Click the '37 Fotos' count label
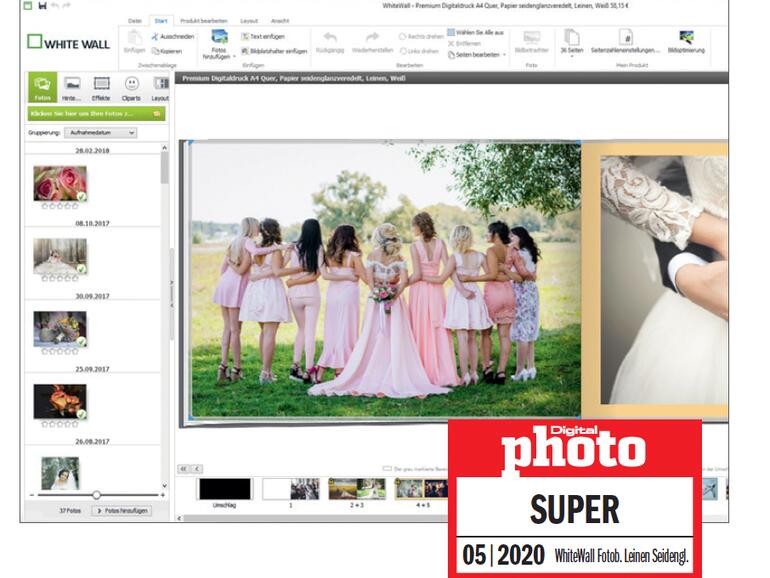770x578 pixels. 70,511
